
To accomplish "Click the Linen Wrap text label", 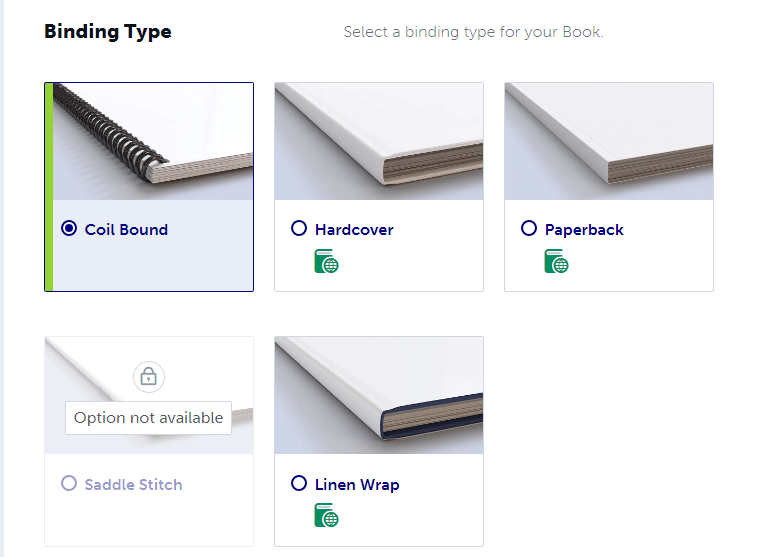I will [x=357, y=485].
